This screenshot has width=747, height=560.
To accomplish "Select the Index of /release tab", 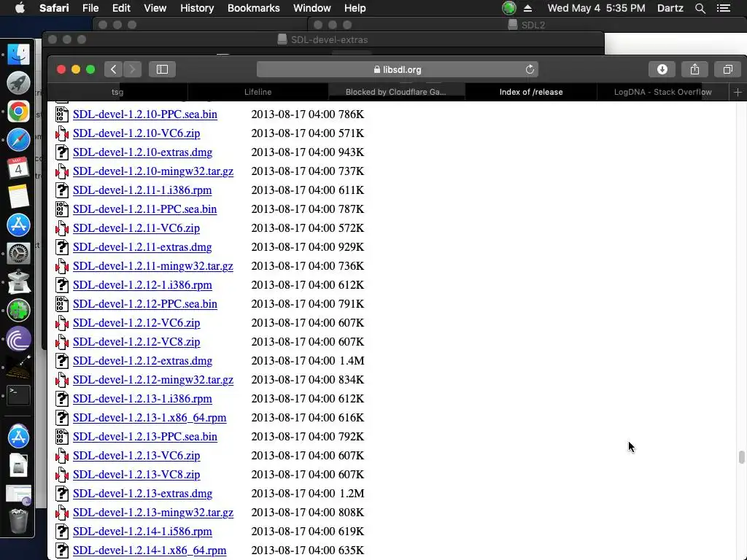I will click(x=531, y=92).
